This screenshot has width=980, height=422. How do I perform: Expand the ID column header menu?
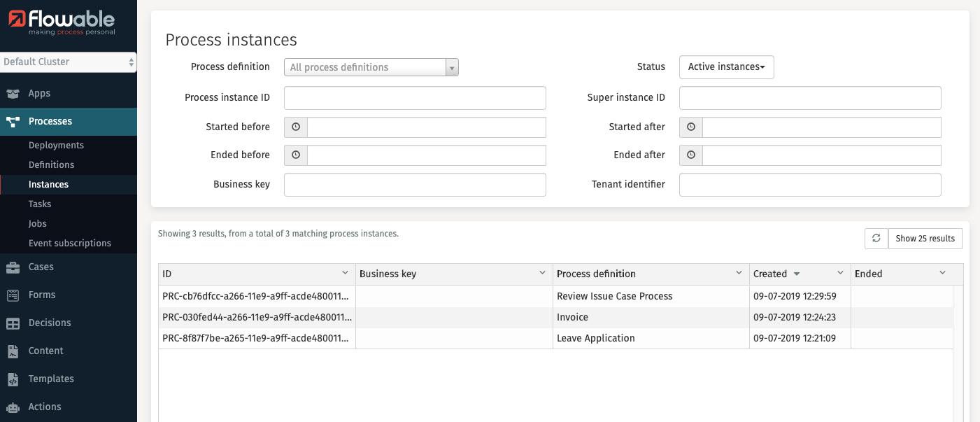coord(345,273)
